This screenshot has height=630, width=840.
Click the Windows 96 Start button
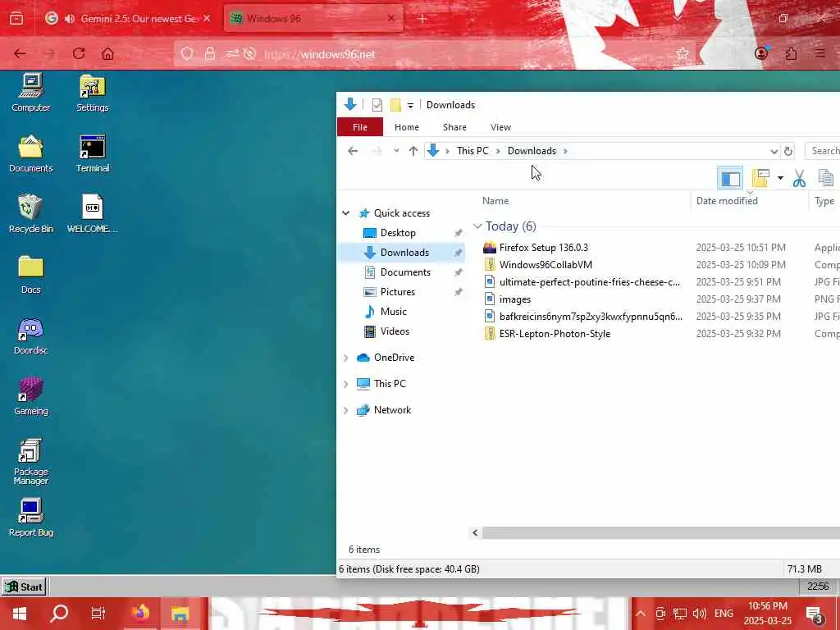tap(24, 587)
